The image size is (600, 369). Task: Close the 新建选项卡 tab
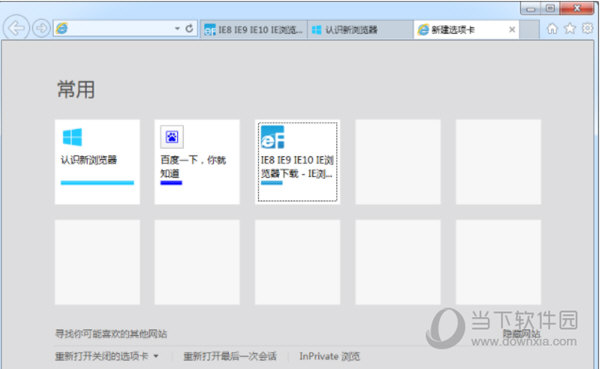click(x=512, y=29)
